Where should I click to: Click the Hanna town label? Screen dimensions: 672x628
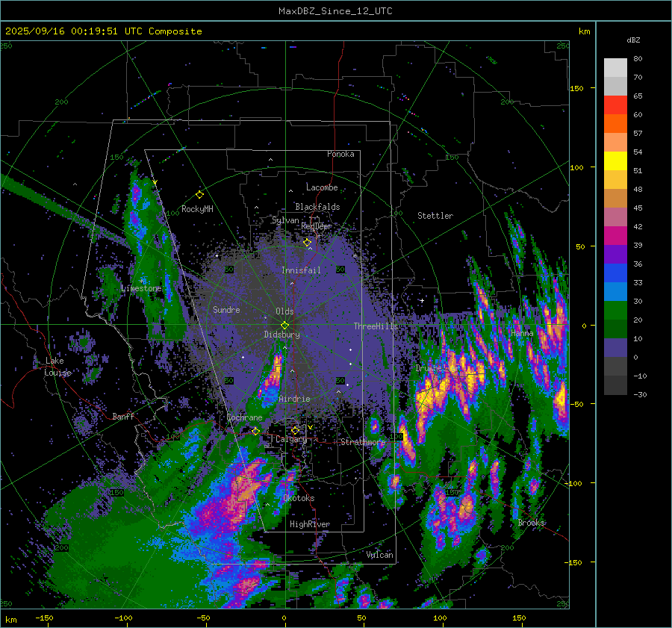coord(522,333)
